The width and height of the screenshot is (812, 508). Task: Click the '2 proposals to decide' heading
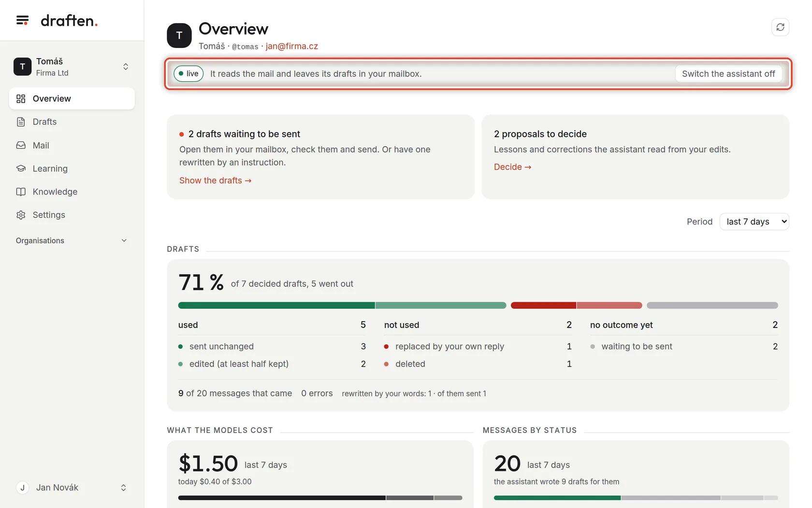(x=540, y=134)
